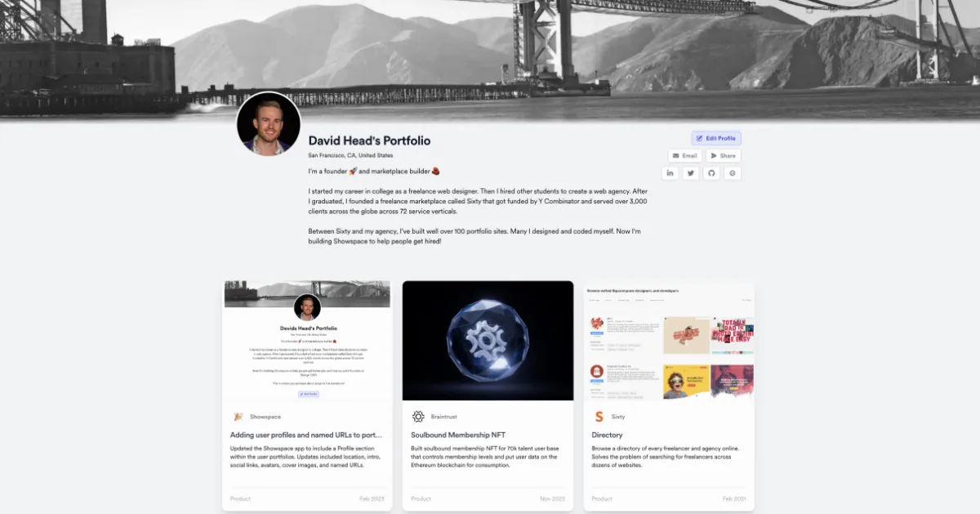Click the Braintrust gear logo icon
Image resolution: width=980 pixels, height=514 pixels.
coord(418,417)
